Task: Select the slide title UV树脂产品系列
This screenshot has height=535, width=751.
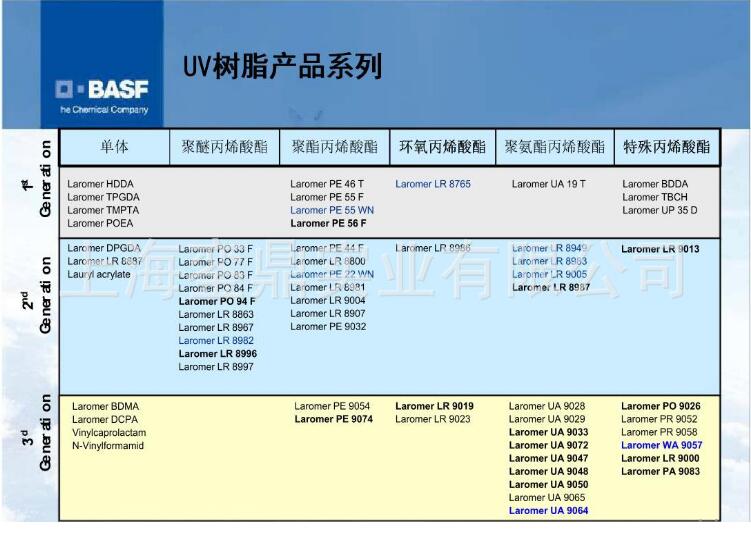Action: (283, 67)
